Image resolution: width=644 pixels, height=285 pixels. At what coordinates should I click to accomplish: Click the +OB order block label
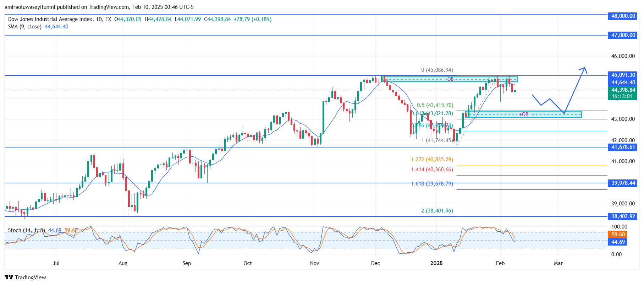524,114
